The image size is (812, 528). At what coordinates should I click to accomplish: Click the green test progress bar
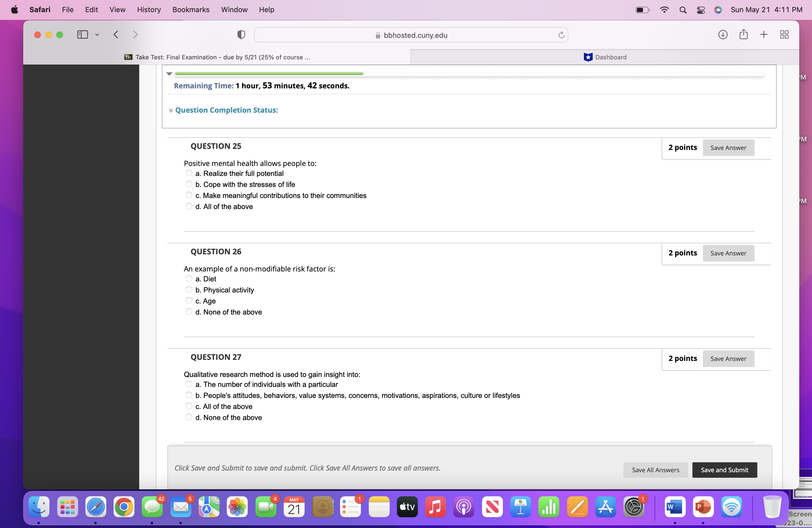pos(268,73)
